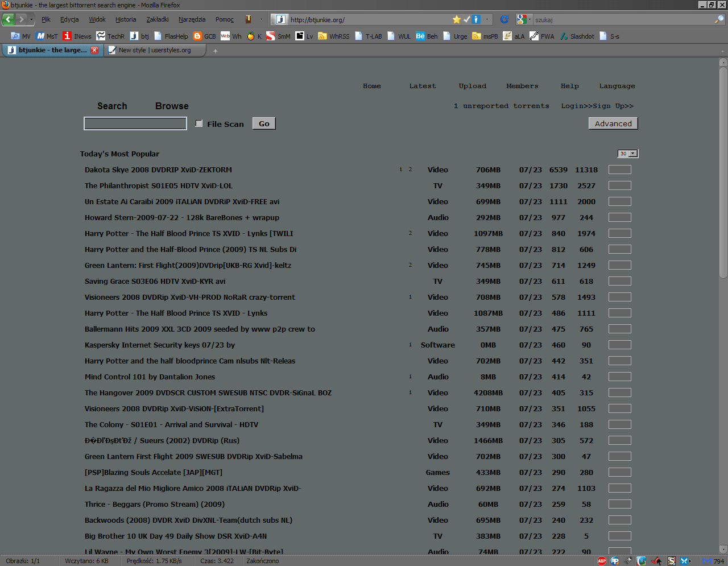
Task: Open Dakota Skye 2008 DVDRIP torrent
Action: click(x=158, y=170)
